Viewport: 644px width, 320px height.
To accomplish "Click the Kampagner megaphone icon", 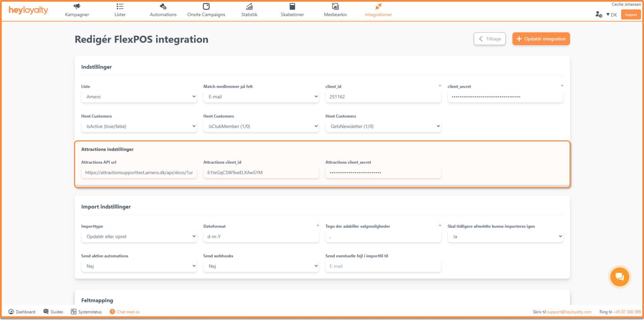I will pos(77,6).
